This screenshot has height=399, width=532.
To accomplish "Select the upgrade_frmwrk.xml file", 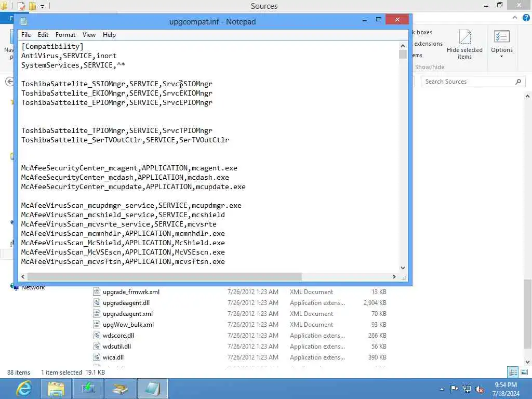I will pos(131,292).
